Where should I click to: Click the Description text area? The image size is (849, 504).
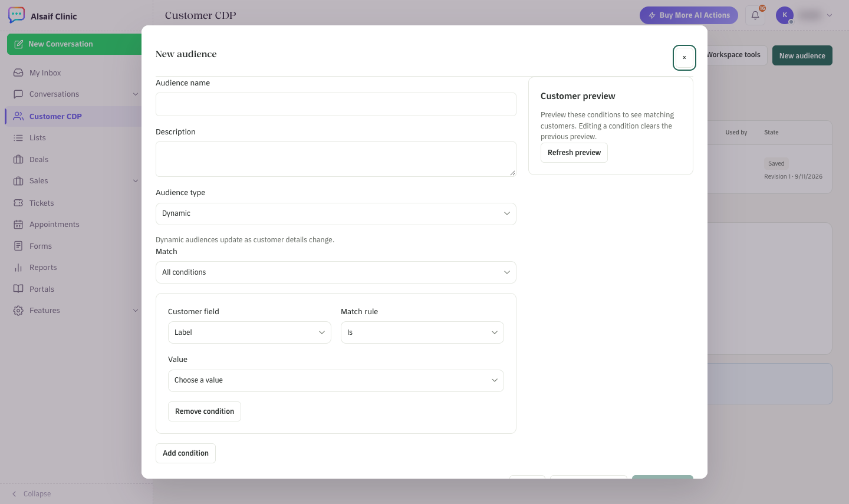[336, 159]
